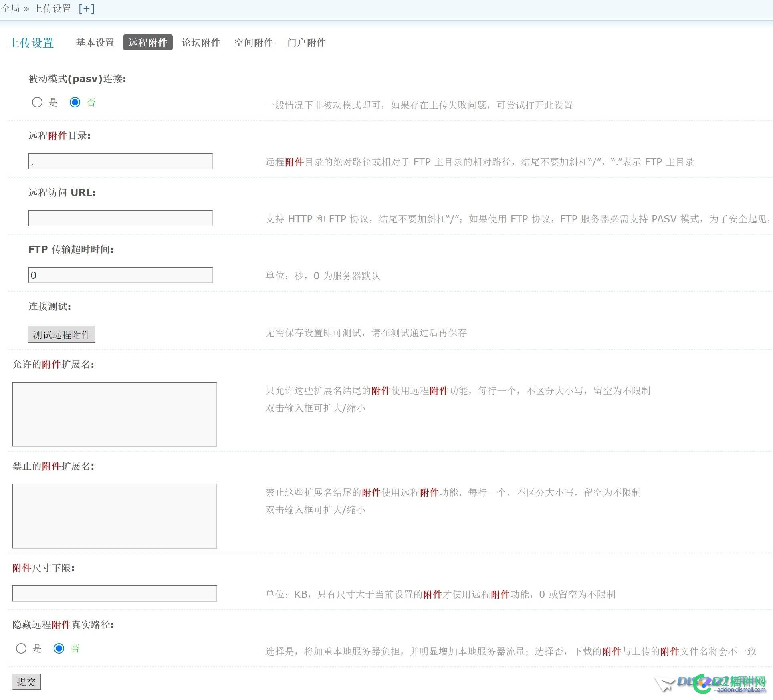Click the 远程附件目录 input field
This screenshot has width=773, height=700.
pos(121,161)
